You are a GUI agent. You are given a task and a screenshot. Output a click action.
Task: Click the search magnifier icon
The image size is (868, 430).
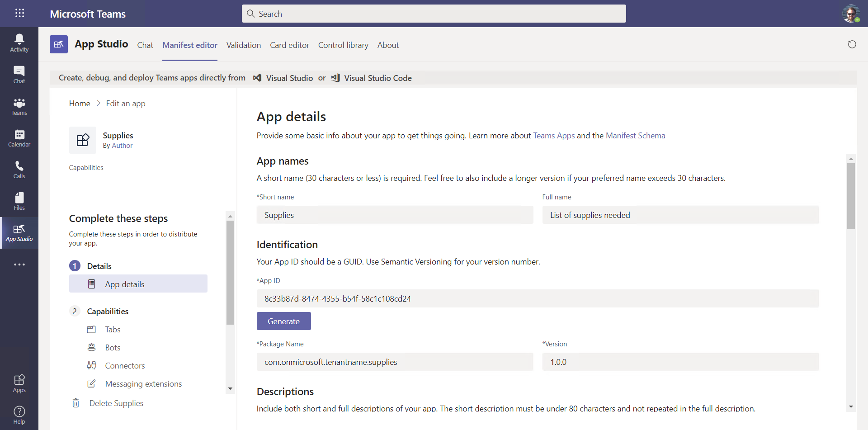click(251, 14)
